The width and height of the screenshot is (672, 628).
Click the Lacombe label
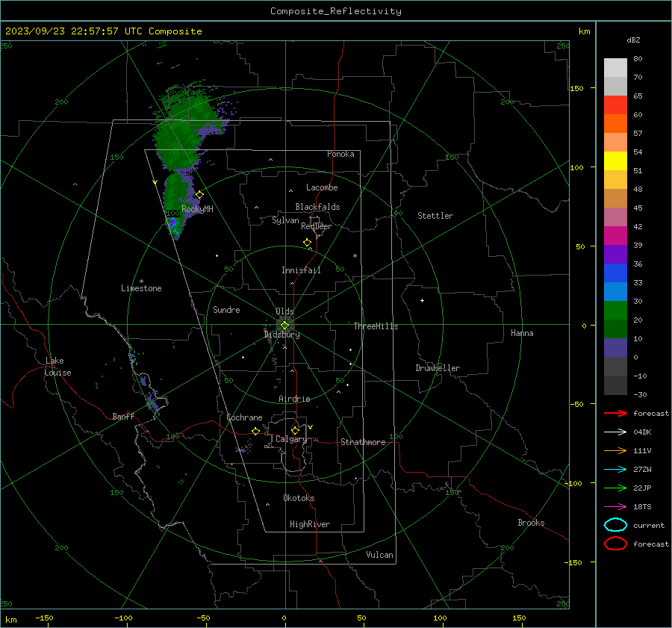click(322, 187)
